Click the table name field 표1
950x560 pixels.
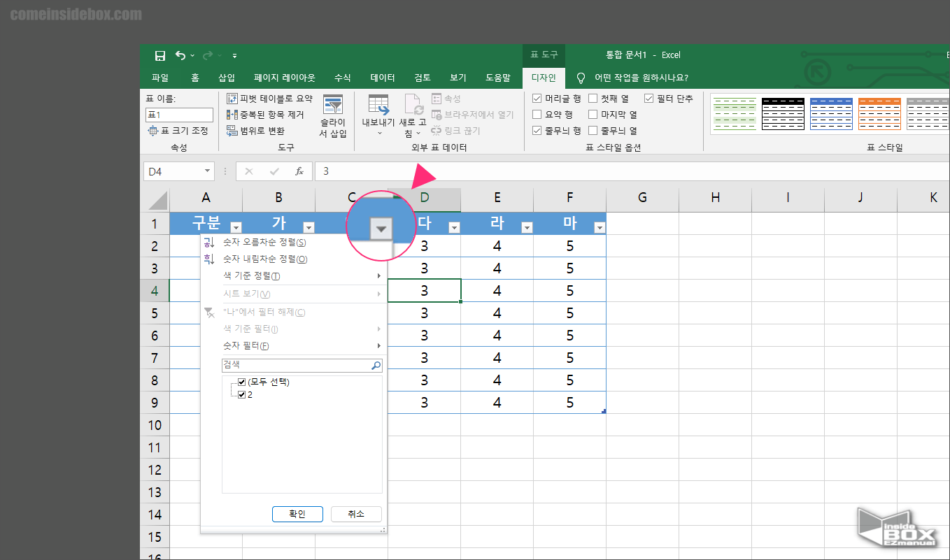(x=179, y=115)
